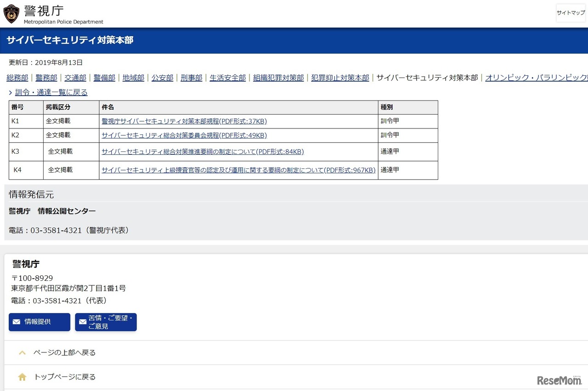The width and height of the screenshot is (588, 391).
Task: Open 警視庁サイバーセキュリティ対策本部規程 PDF
Action: (184, 121)
